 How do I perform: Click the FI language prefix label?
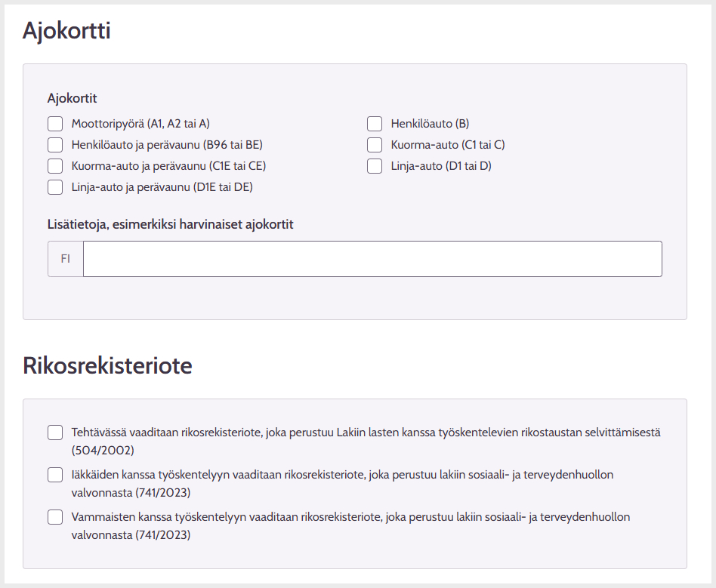(65, 259)
